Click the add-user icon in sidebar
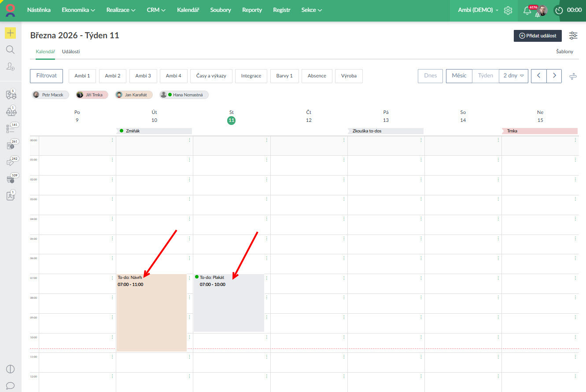The image size is (586, 392). coord(10,66)
